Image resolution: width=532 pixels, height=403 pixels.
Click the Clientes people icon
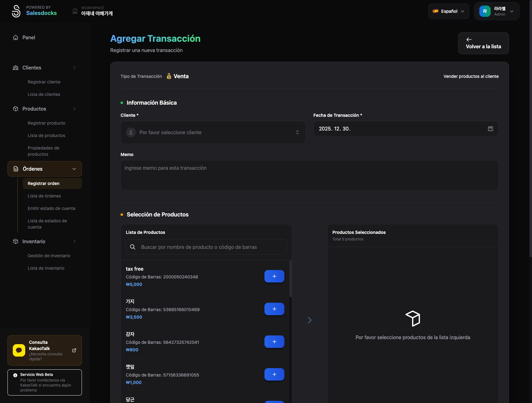pyautogui.click(x=16, y=68)
